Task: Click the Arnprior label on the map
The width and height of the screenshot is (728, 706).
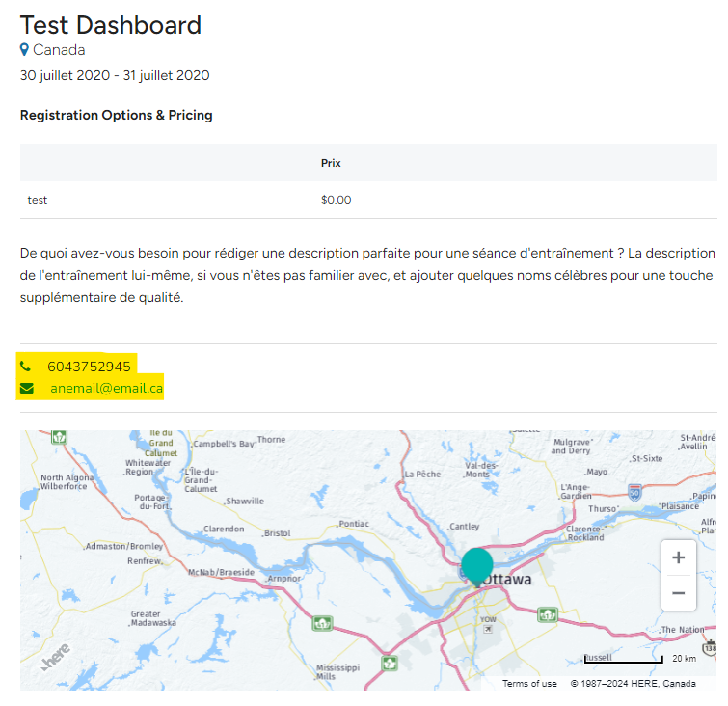Action: [x=283, y=579]
